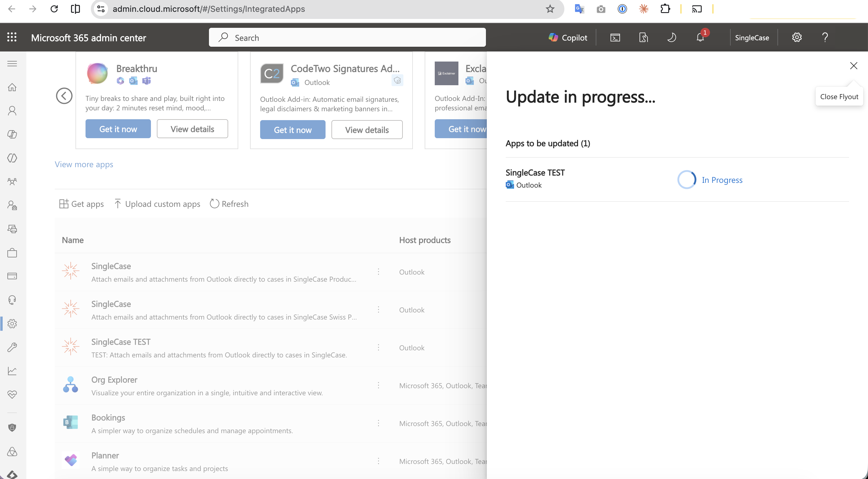Open Marketplace bag icon in sidebar
The width and height of the screenshot is (868, 479).
click(12, 253)
